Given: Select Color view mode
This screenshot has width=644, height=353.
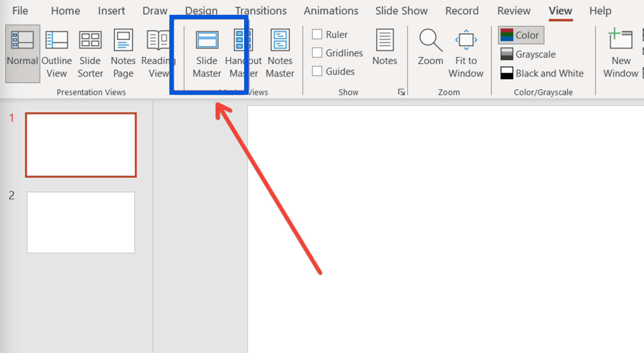Looking at the screenshot, I should (x=521, y=35).
